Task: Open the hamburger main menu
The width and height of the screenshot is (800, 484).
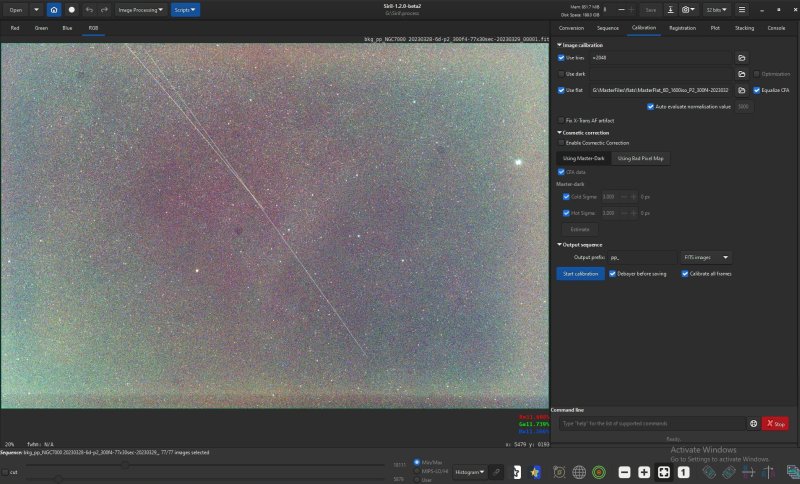Action: (742, 10)
